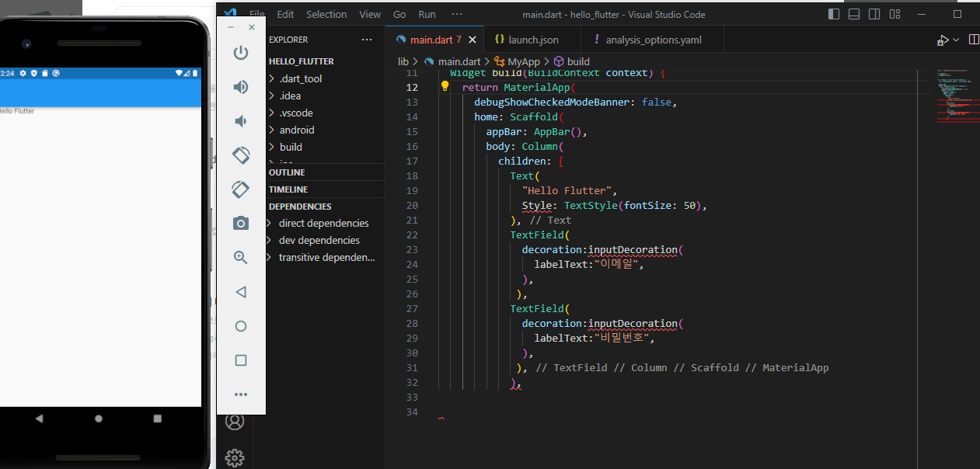Expand the android folder
The image size is (980, 469).
tap(295, 130)
